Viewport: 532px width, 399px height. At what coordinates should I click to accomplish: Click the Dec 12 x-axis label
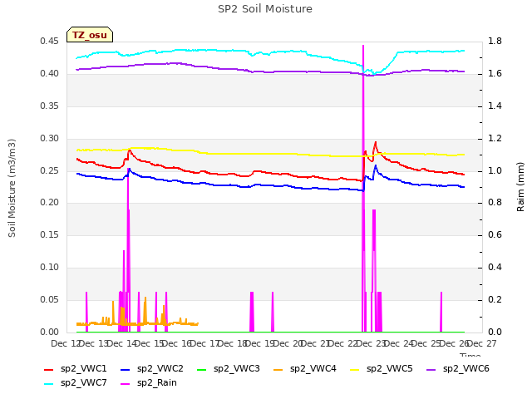point(65,343)
